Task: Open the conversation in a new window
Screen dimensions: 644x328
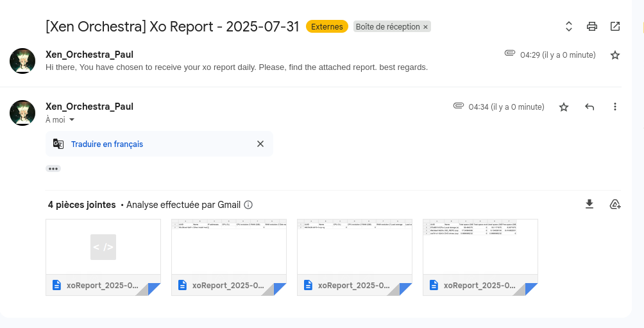Action: [615, 27]
